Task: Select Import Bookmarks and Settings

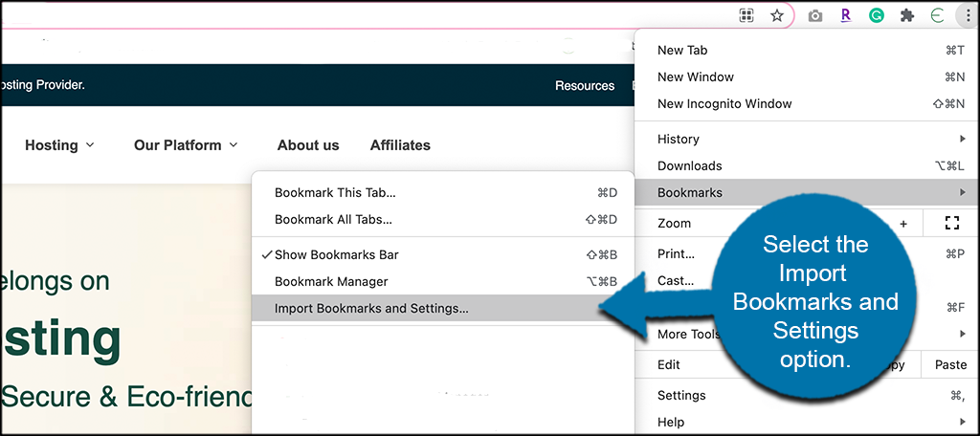Action: click(x=371, y=309)
